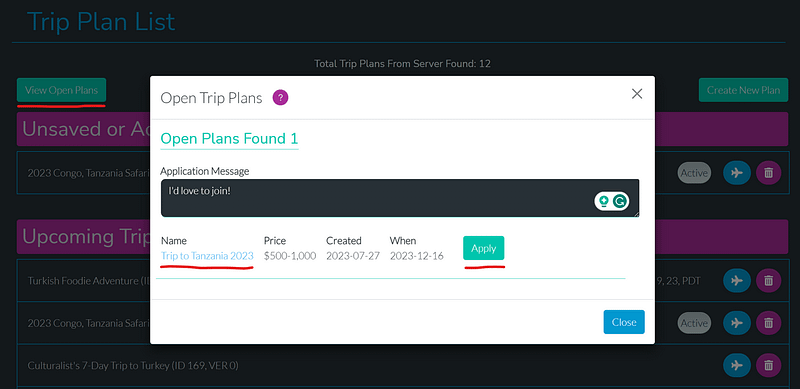Click airplane icon for Culturalist's 7-Day Trip
The height and width of the screenshot is (389, 800).
737,366
